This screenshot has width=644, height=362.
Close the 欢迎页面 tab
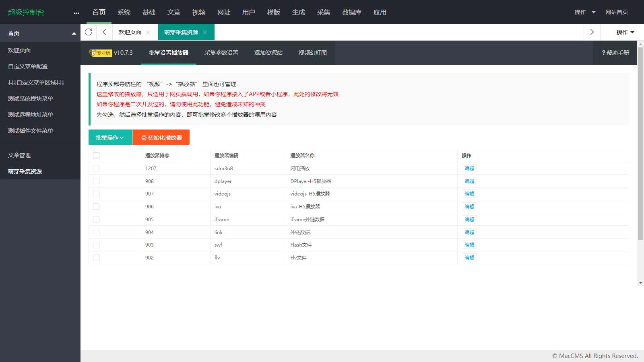(148, 33)
